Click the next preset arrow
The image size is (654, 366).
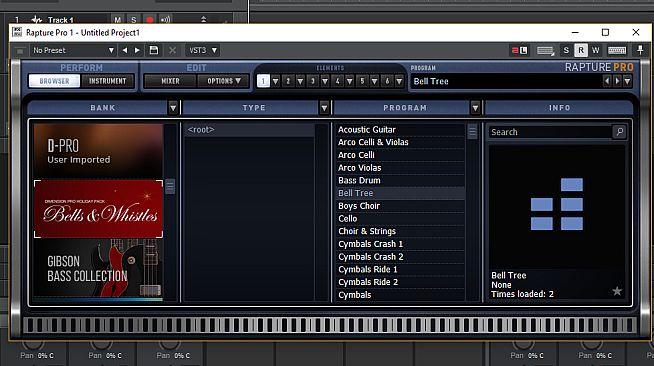pos(137,50)
